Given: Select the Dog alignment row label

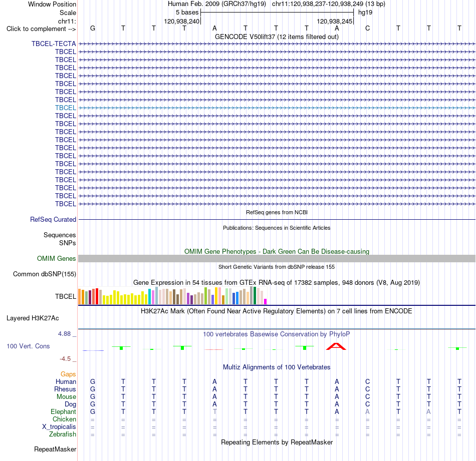Looking at the screenshot, I should (x=70, y=404).
